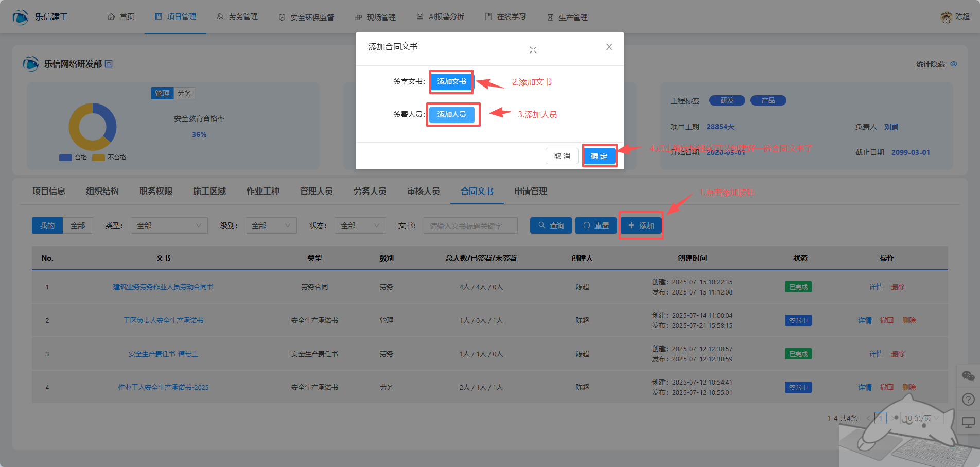Expand the 级别 dropdown
The width and height of the screenshot is (980, 467).
tap(271, 226)
